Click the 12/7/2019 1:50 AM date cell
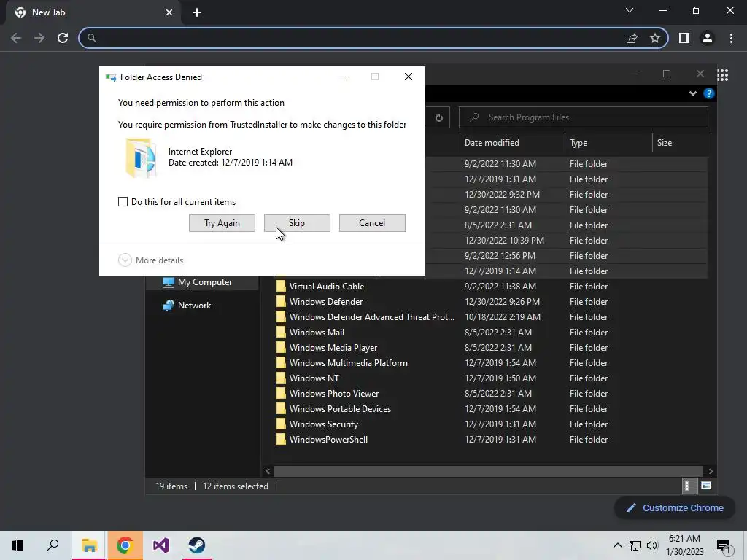Viewport: 747px width, 560px height. pos(500,378)
